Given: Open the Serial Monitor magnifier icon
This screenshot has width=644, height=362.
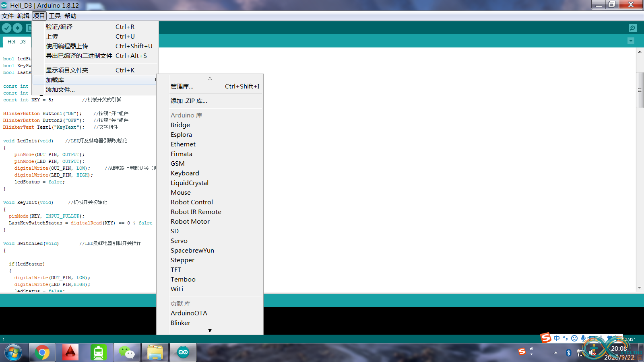Looking at the screenshot, I should pyautogui.click(x=633, y=28).
